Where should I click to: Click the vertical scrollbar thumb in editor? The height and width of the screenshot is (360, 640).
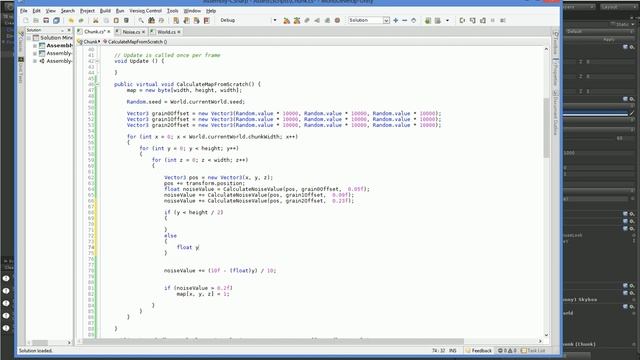click(x=547, y=128)
